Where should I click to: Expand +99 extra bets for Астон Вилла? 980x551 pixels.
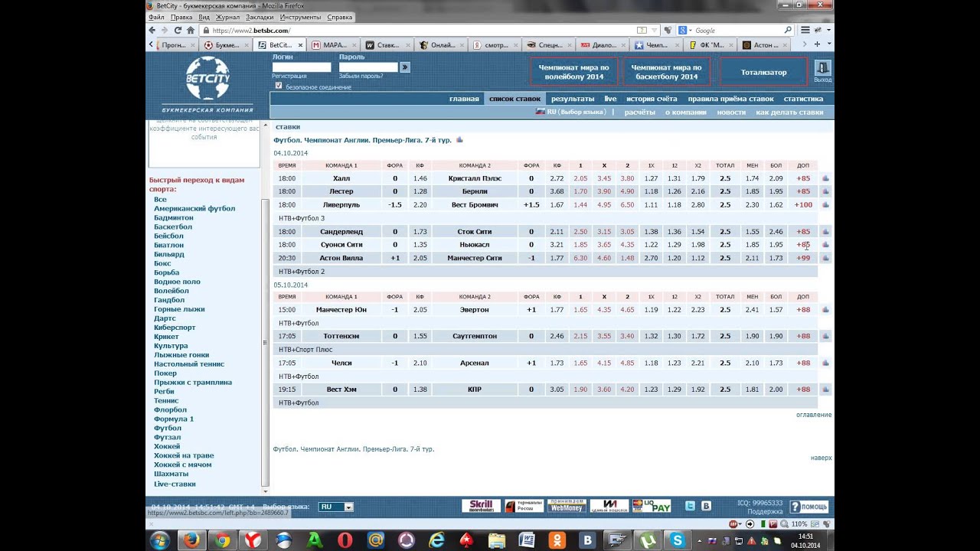(803, 258)
